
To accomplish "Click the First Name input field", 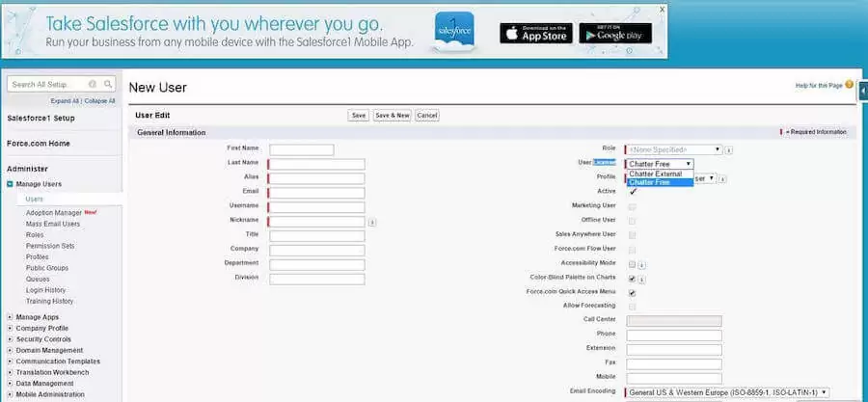I will (x=302, y=149).
